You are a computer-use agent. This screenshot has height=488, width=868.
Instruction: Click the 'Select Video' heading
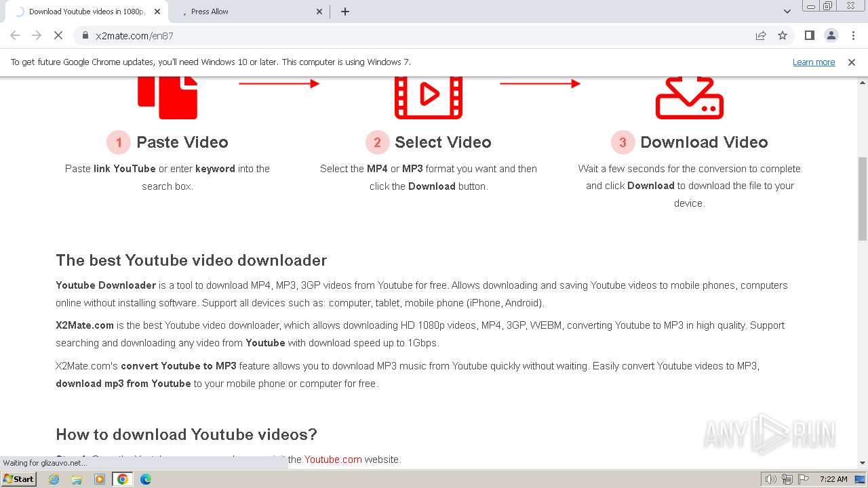pos(443,142)
